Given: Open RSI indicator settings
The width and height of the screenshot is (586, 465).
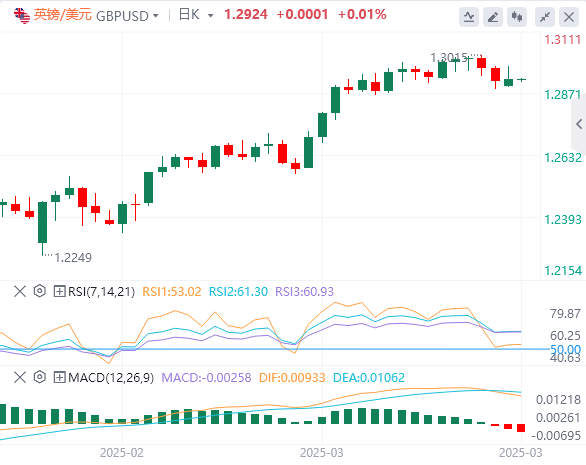Looking at the screenshot, I should pos(40,291).
